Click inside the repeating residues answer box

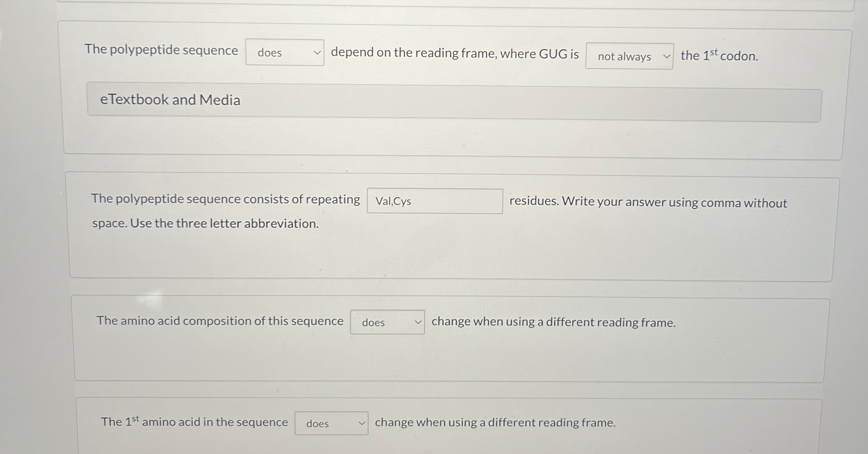[x=435, y=201]
